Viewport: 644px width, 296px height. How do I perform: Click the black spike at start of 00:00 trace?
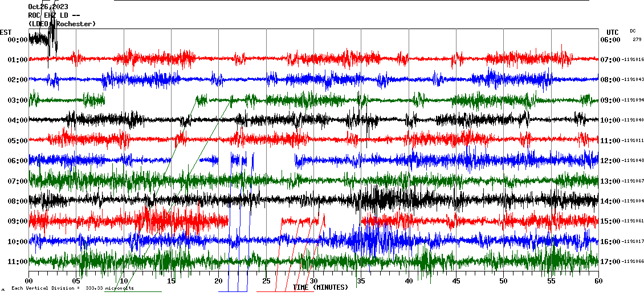click(x=52, y=39)
